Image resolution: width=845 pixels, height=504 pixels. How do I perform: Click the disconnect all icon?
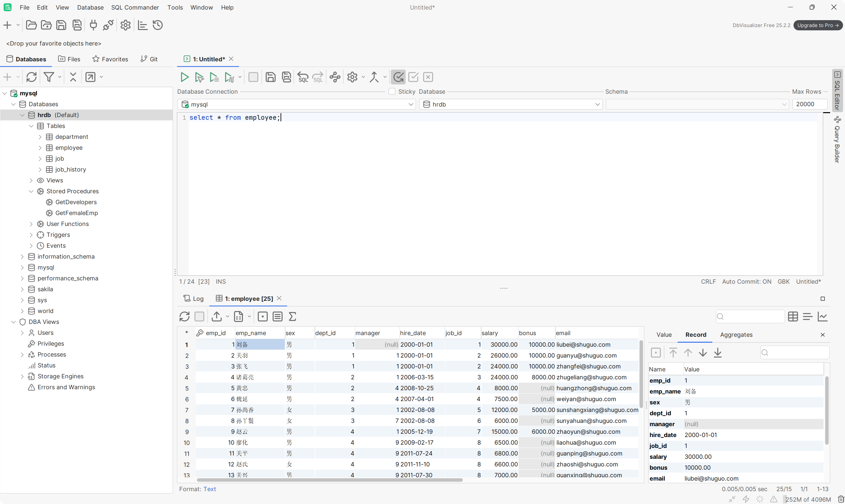pyautogui.click(x=108, y=25)
